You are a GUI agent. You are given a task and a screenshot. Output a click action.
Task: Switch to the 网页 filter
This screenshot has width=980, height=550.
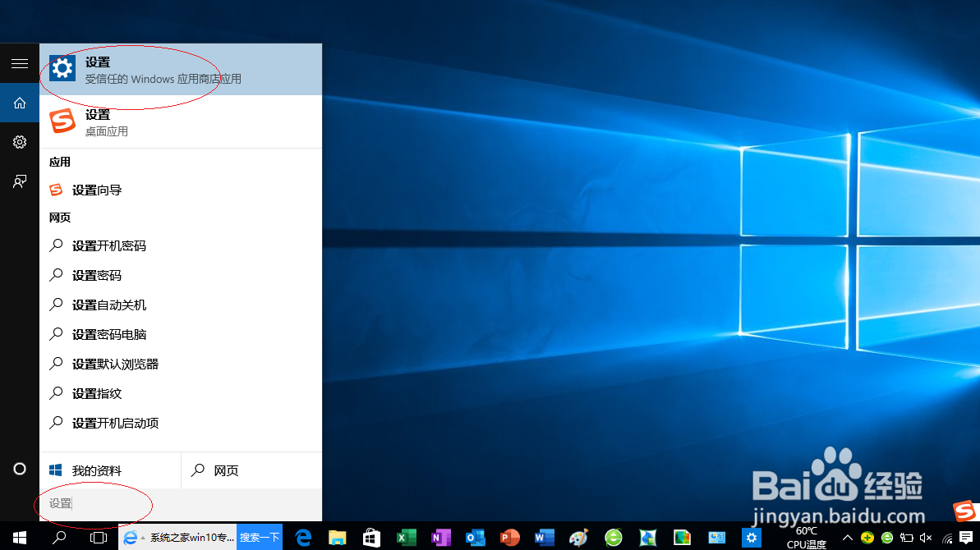[x=228, y=470]
